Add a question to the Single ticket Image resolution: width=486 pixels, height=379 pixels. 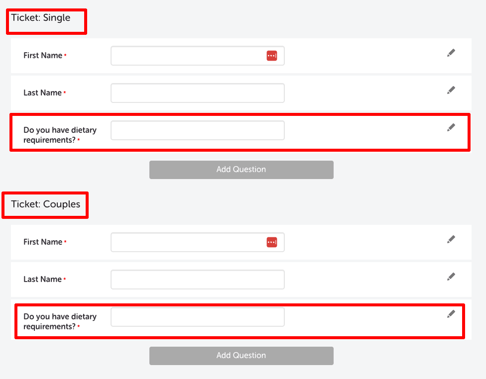[241, 170]
